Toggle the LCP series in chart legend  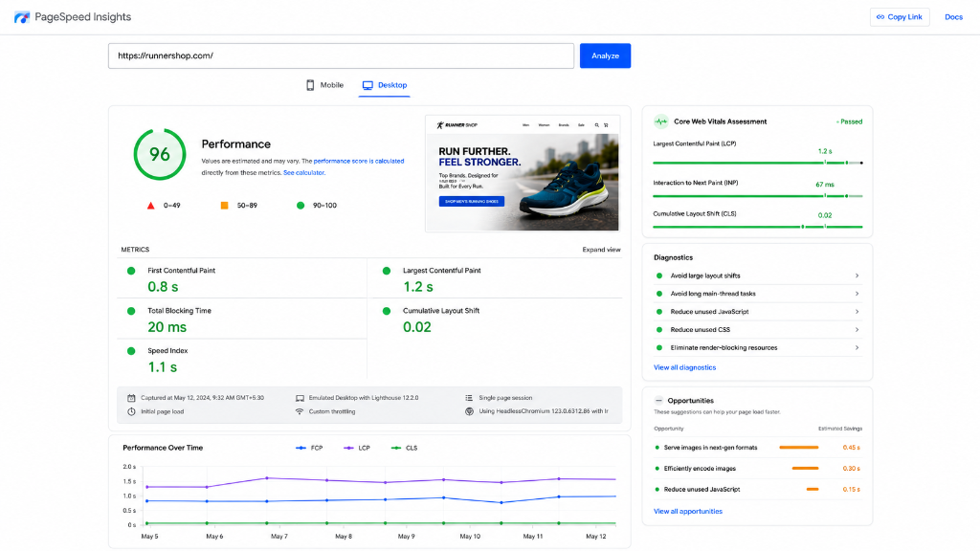pos(356,448)
